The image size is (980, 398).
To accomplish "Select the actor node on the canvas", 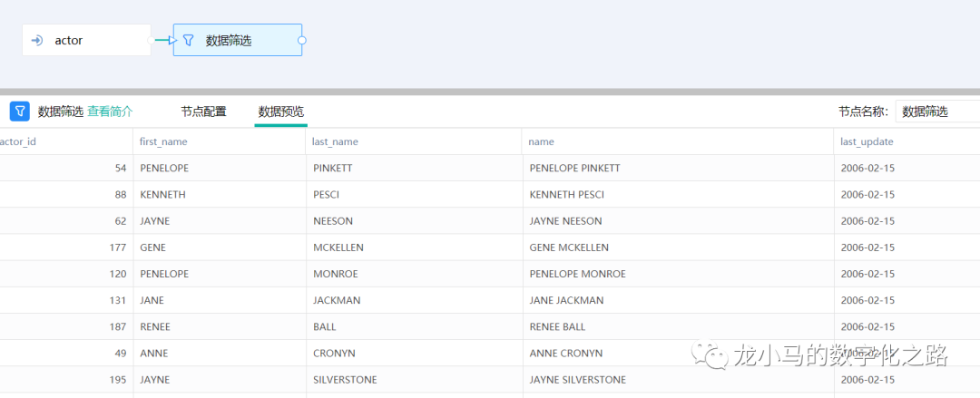I will coord(86,41).
